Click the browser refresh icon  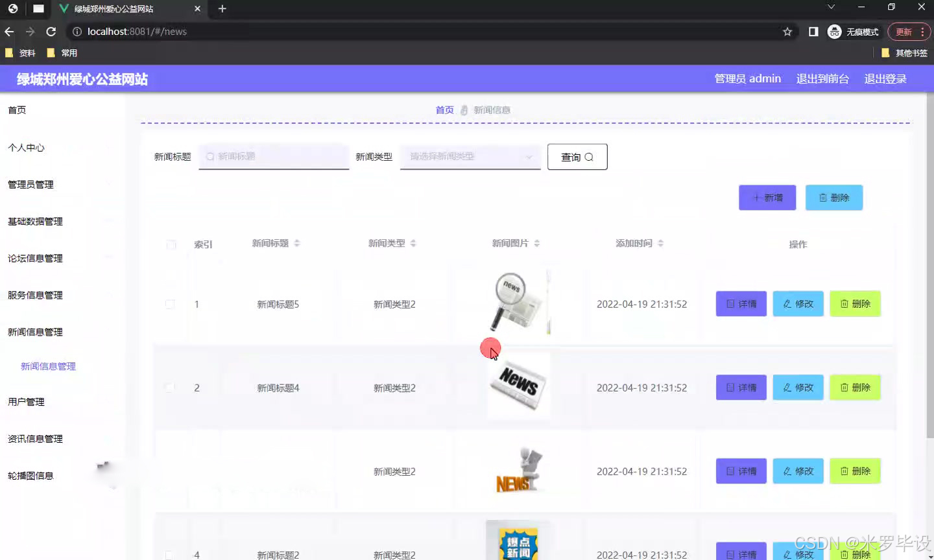pos(51,31)
